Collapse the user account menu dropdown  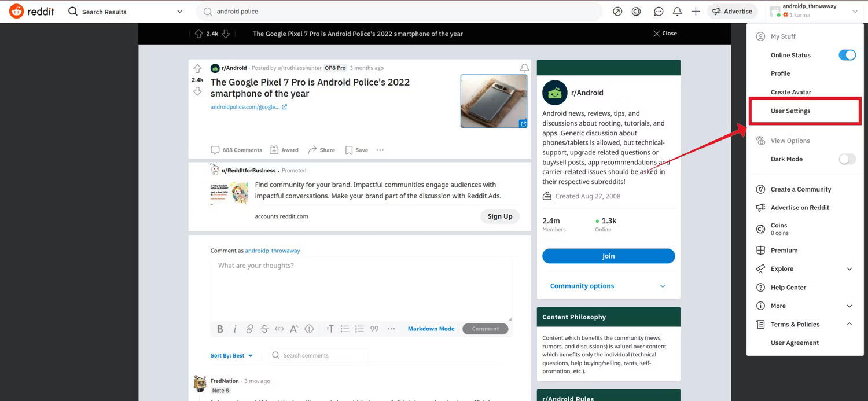tap(855, 11)
